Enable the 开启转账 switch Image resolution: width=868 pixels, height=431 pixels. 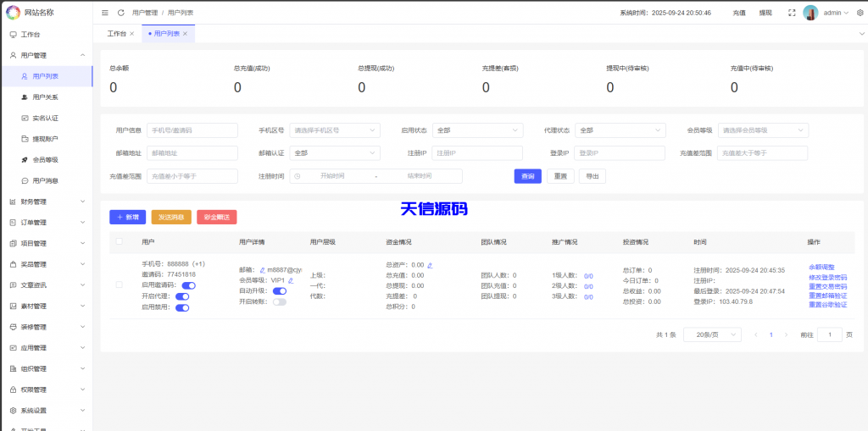pos(279,301)
